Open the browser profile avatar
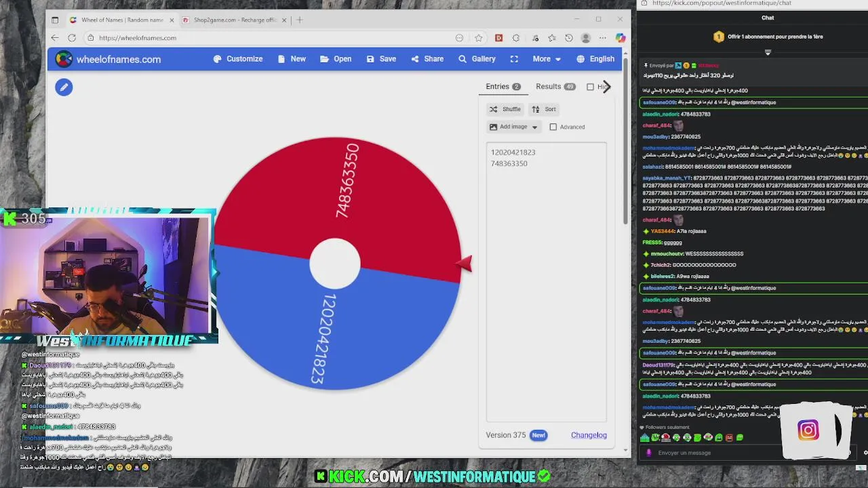Viewport: 868px width, 488px height. pos(586,38)
